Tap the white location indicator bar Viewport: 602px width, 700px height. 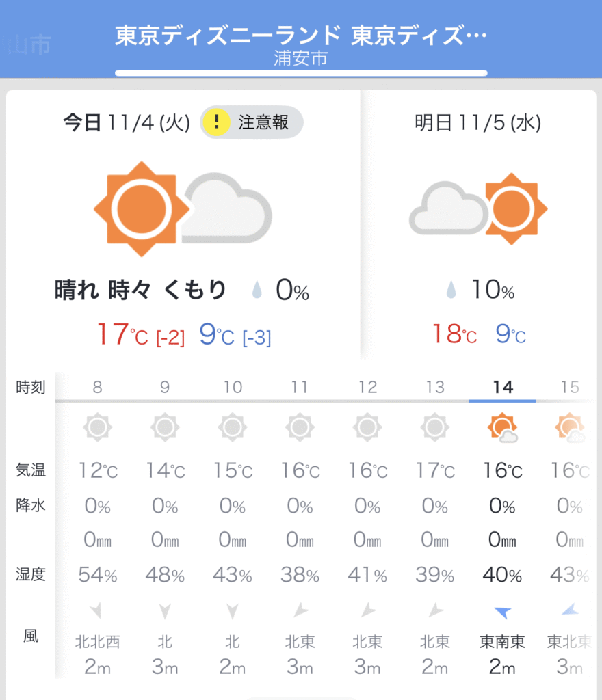301,72
